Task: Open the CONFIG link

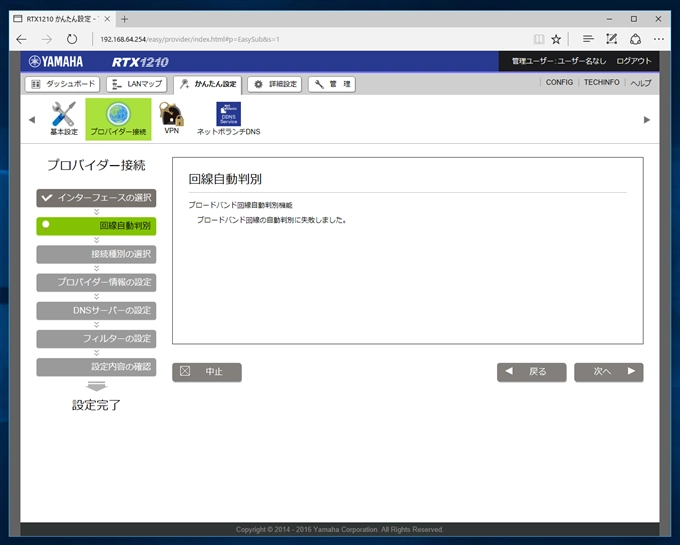Action: pyautogui.click(x=559, y=82)
